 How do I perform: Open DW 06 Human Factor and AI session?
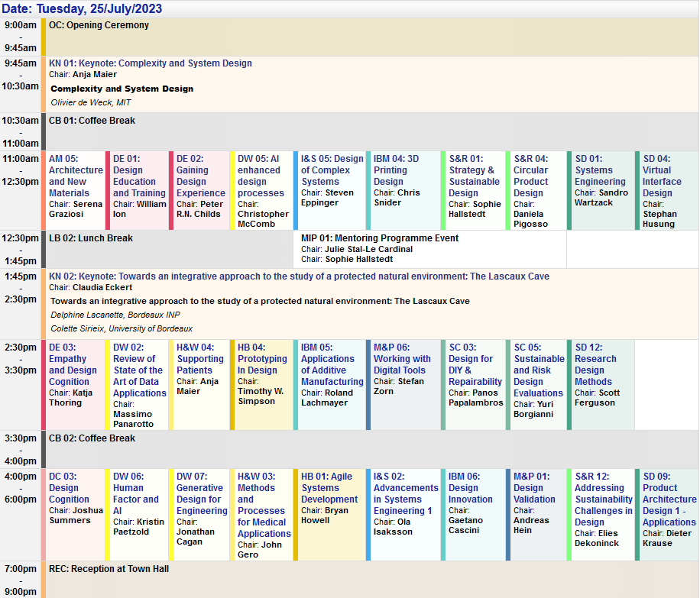135,493
